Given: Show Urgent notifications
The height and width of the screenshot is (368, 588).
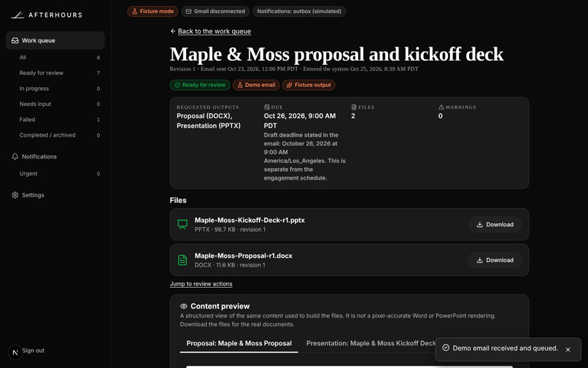Looking at the screenshot, I should tap(59, 174).
